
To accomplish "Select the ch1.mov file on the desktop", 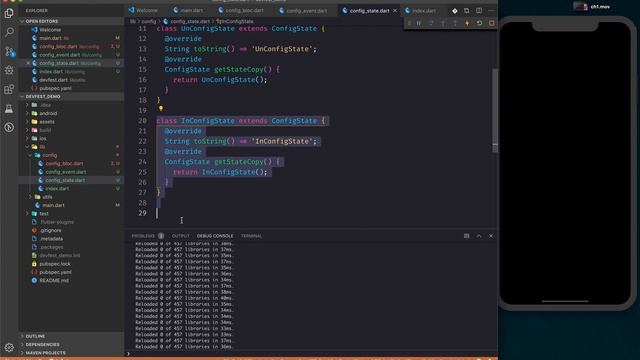I will click(592, 7).
